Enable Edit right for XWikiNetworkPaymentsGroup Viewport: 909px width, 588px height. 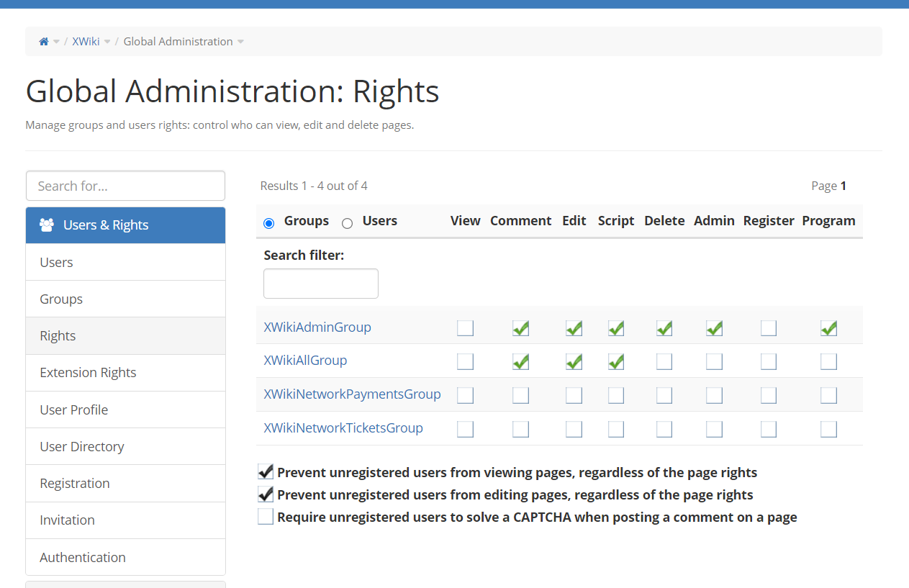click(574, 395)
